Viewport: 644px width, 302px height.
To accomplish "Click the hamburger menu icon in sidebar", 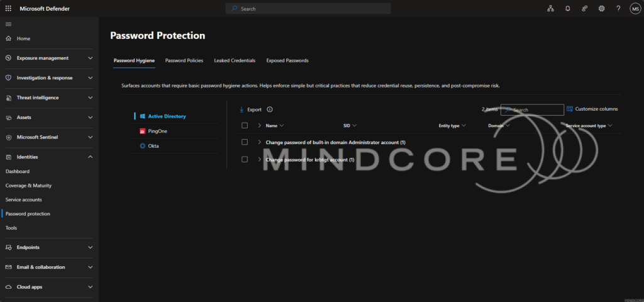I will pos(8,25).
